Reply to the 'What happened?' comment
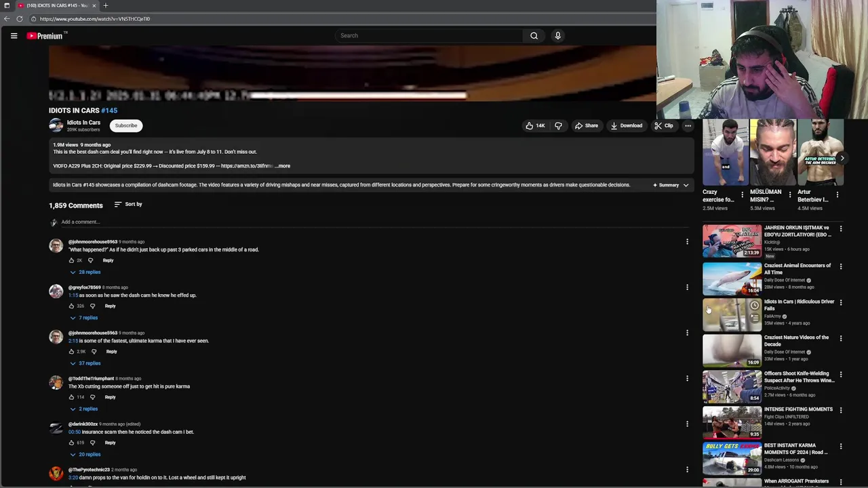The height and width of the screenshot is (488, 868). 108,260
